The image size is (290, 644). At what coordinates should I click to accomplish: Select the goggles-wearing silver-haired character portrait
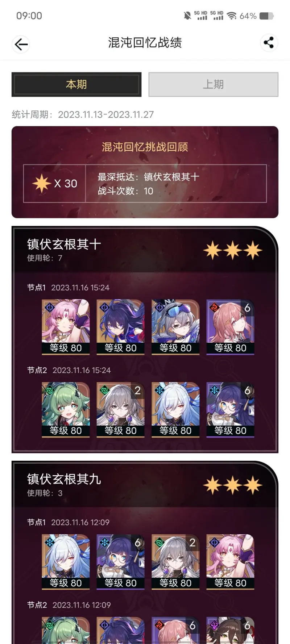(x=175, y=327)
